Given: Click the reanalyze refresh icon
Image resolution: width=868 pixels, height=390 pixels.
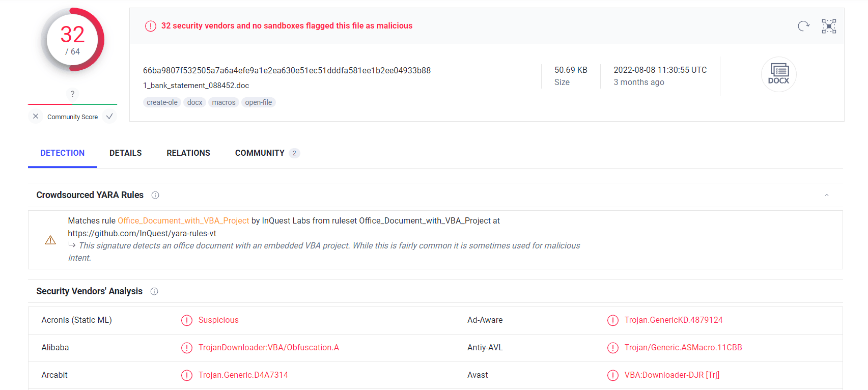Looking at the screenshot, I should tap(803, 26).
